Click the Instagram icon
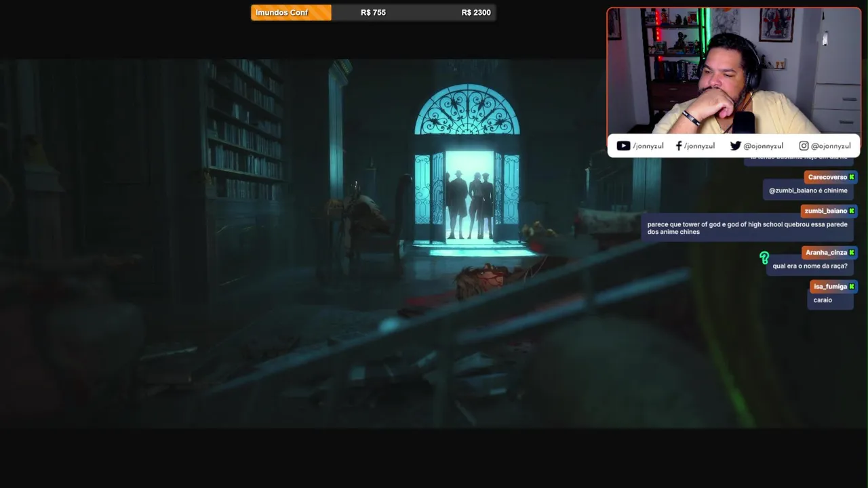The width and height of the screenshot is (868, 488). click(804, 146)
